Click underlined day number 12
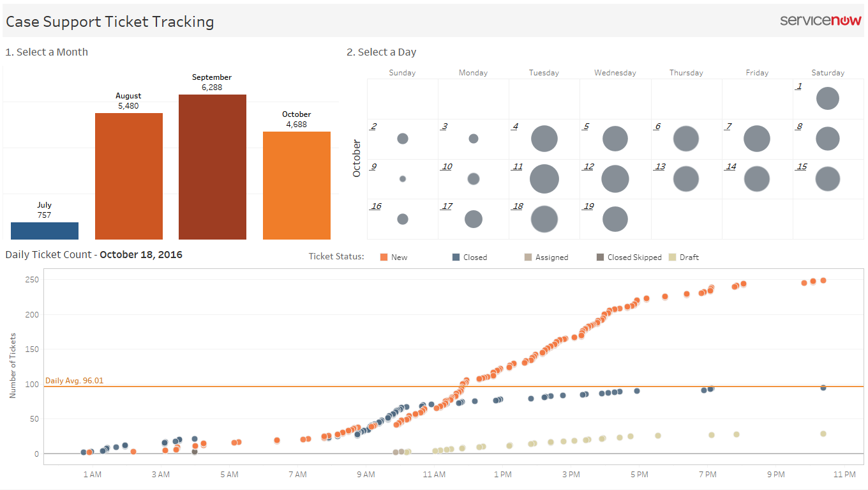The height and width of the screenshot is (490, 868). coord(588,167)
